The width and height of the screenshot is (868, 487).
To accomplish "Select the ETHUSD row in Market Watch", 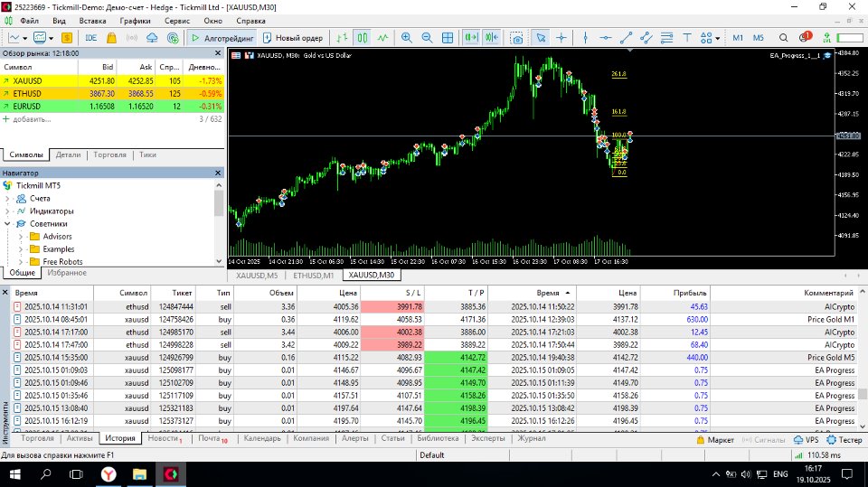I will click(112, 94).
